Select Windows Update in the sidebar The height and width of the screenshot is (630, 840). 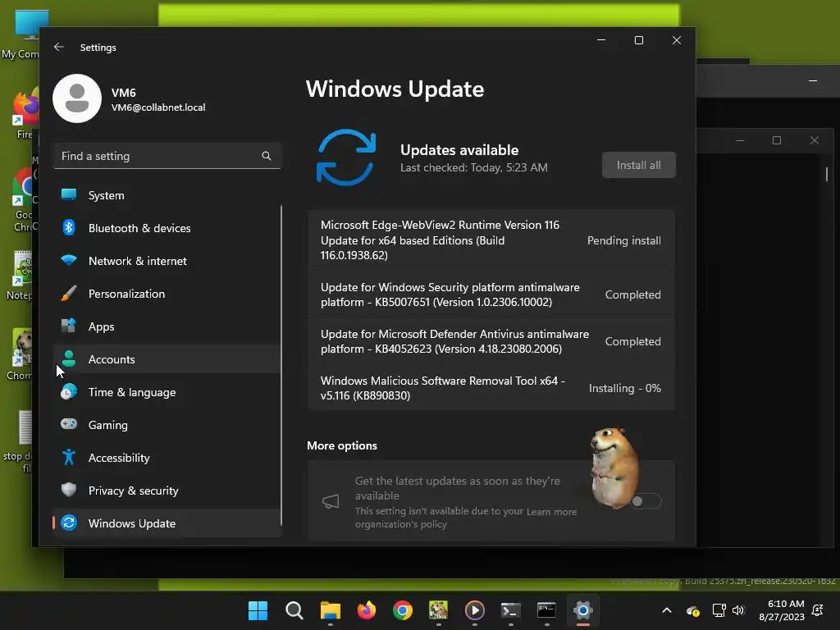167,523
